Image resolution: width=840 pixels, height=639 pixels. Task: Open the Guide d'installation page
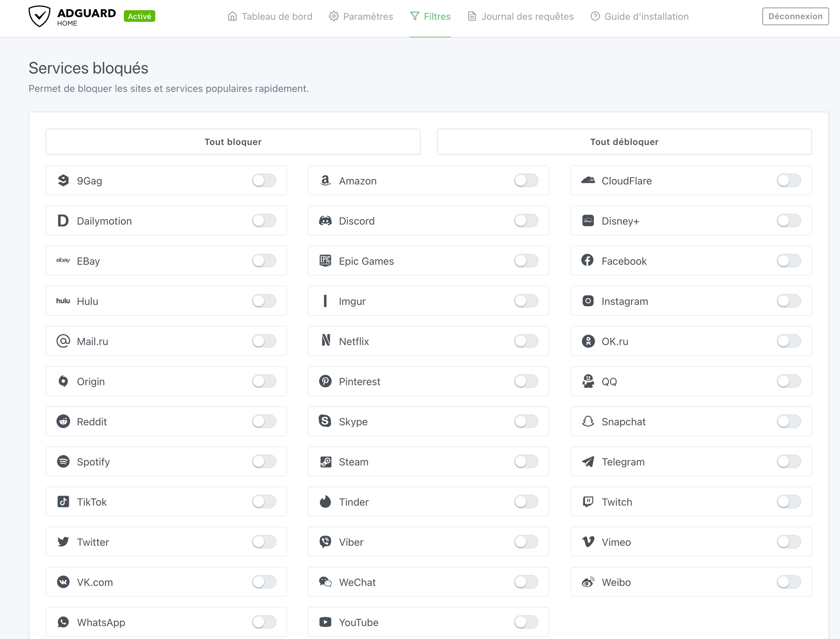pos(640,16)
